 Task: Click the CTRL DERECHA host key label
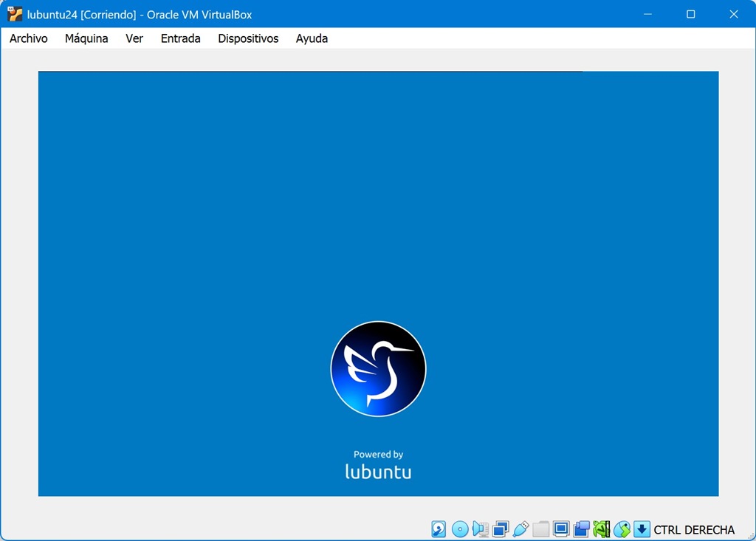[694, 530]
